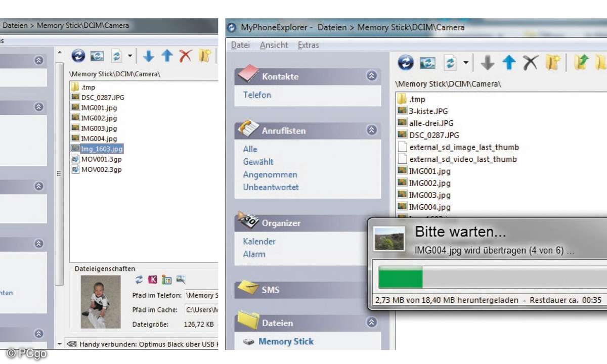The image size is (607, 364).
Task: Click Pfad im Telefon field
Action: tap(201, 295)
